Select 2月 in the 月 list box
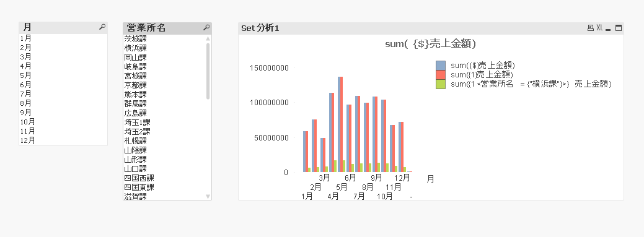This screenshot has width=644, height=237. (63, 48)
